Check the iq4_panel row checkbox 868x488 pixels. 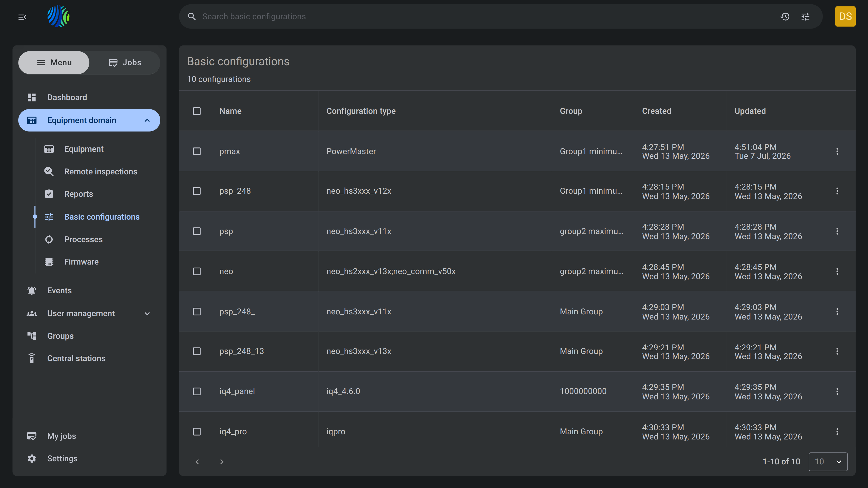tap(197, 391)
